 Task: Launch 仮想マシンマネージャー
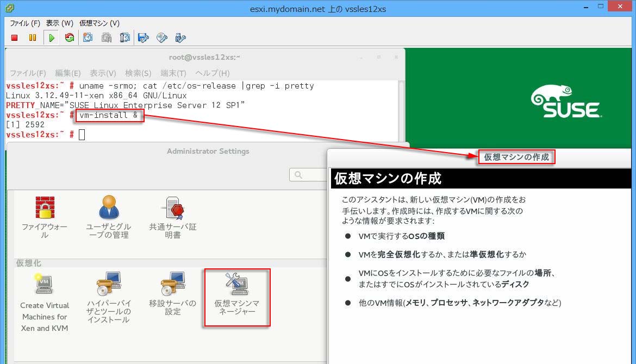[238, 294]
